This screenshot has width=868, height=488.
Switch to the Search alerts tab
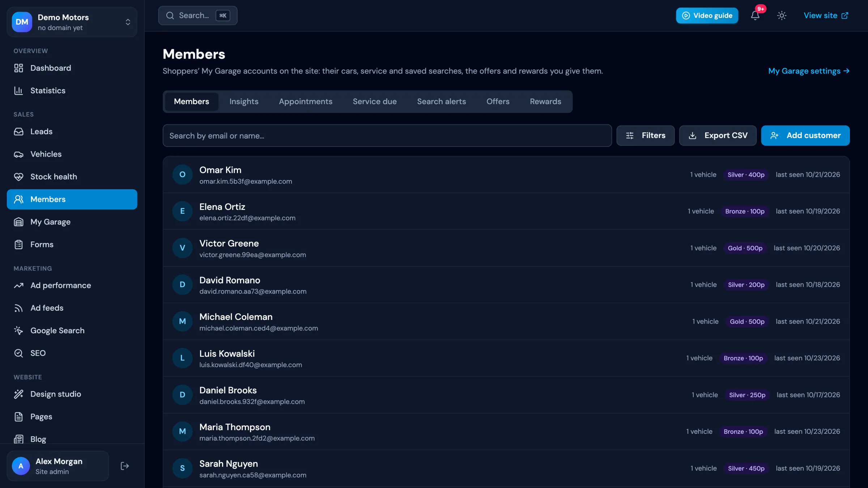pyautogui.click(x=442, y=102)
